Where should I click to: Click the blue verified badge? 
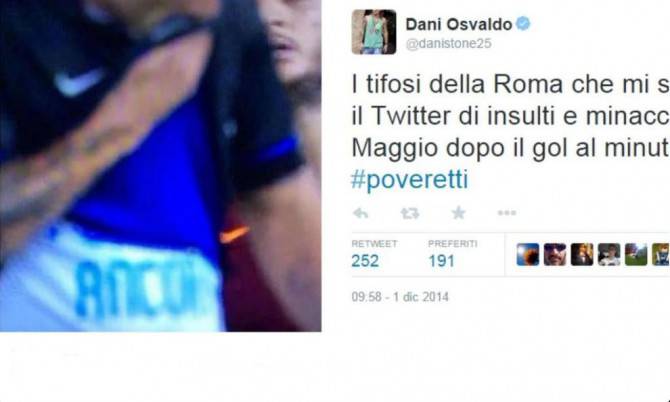pyautogui.click(x=523, y=23)
